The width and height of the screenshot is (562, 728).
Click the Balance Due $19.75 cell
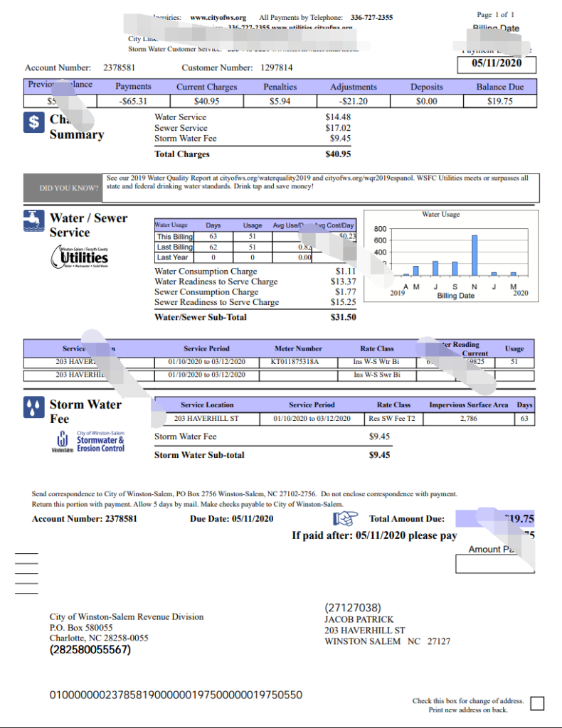pyautogui.click(x=500, y=101)
